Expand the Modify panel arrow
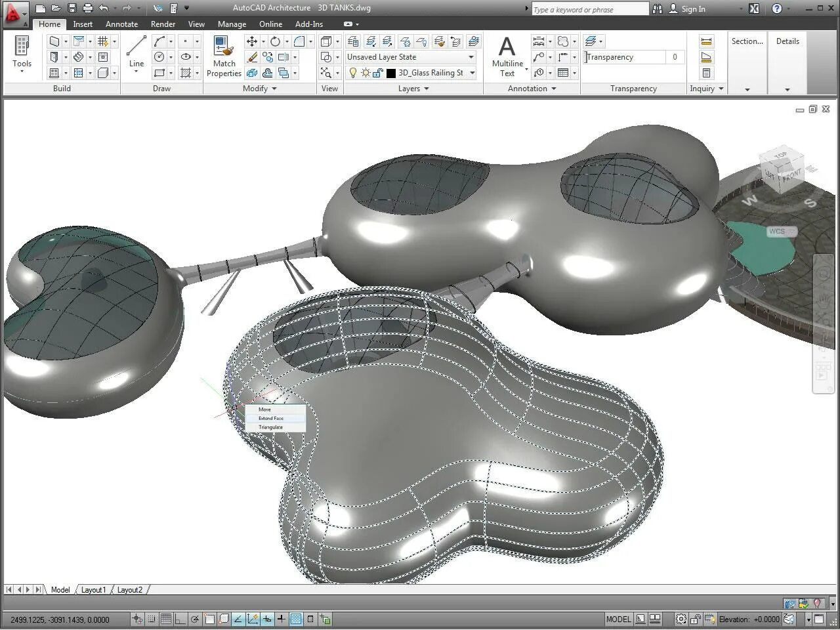The width and height of the screenshot is (840, 630). pyautogui.click(x=274, y=89)
